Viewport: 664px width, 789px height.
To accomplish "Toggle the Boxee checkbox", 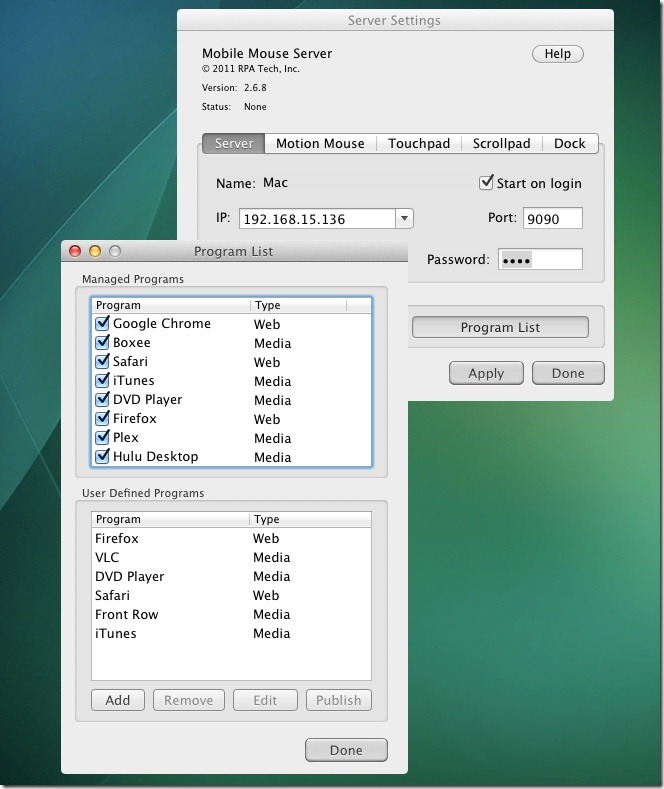I will point(102,342).
